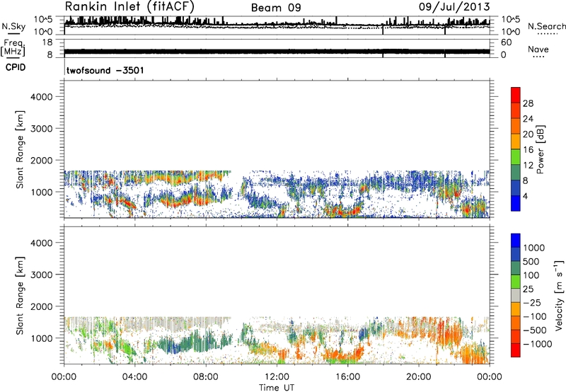Image resolution: width=566 pixels, height=392 pixels.
Task: Click the 'Time UT' axis label
Action: click(x=277, y=388)
